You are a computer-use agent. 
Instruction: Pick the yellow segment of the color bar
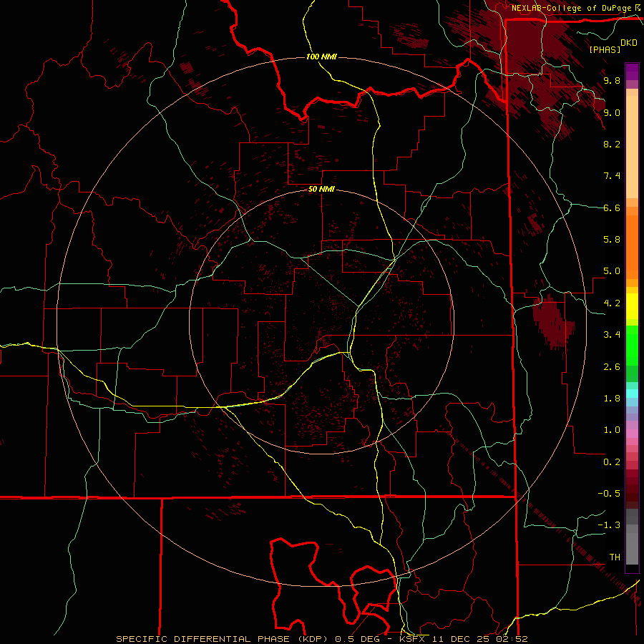tap(632, 306)
